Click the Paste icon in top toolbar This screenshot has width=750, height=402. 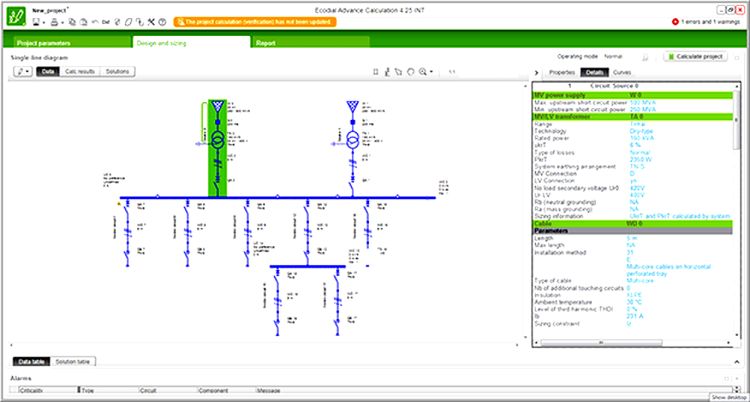[x=83, y=22]
